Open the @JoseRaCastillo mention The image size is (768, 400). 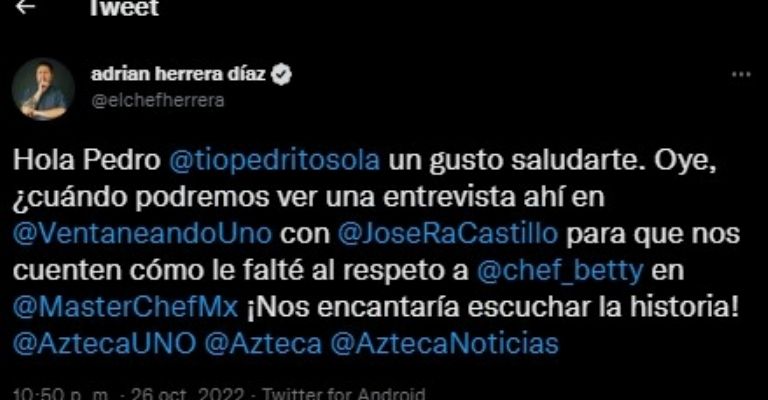point(448,234)
